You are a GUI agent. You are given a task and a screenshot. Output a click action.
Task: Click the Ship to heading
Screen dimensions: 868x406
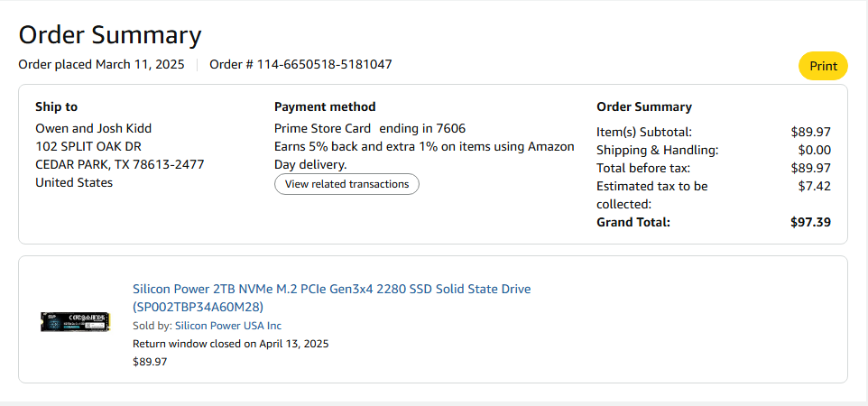click(56, 106)
